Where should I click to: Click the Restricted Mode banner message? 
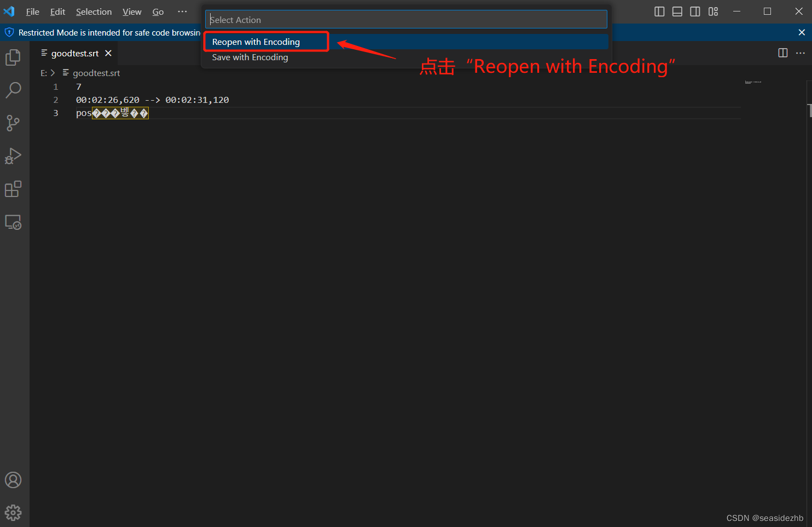[x=109, y=32]
